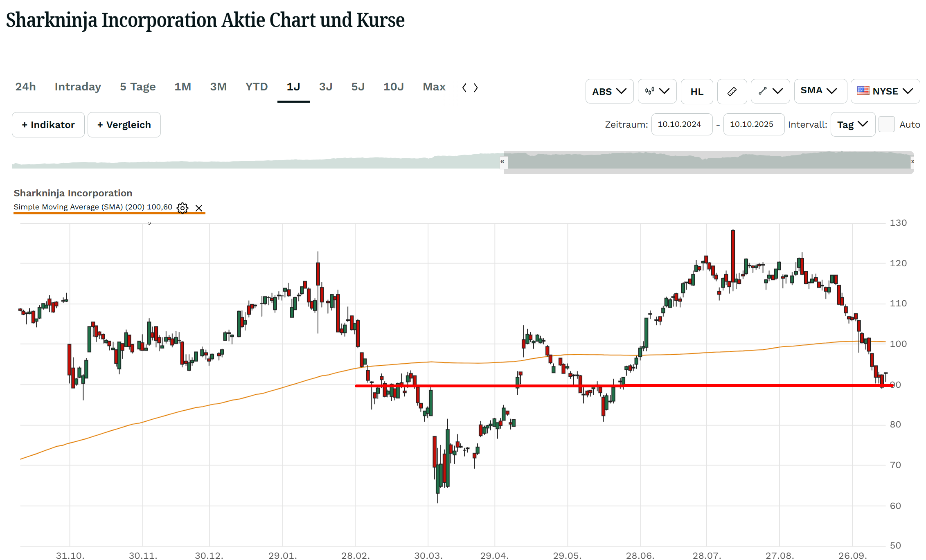Viewport: 926px width, 560px height.
Task: Select the ruler measuring tool
Action: point(732,91)
